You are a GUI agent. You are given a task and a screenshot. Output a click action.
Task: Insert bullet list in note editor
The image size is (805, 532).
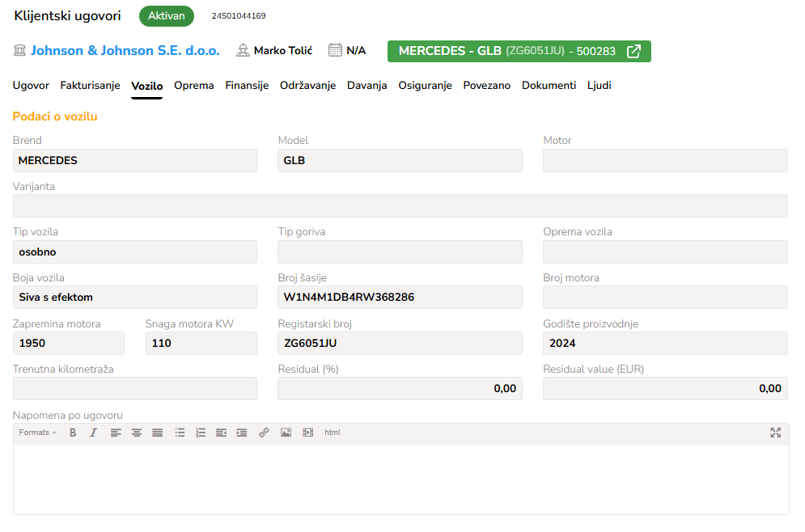point(180,433)
